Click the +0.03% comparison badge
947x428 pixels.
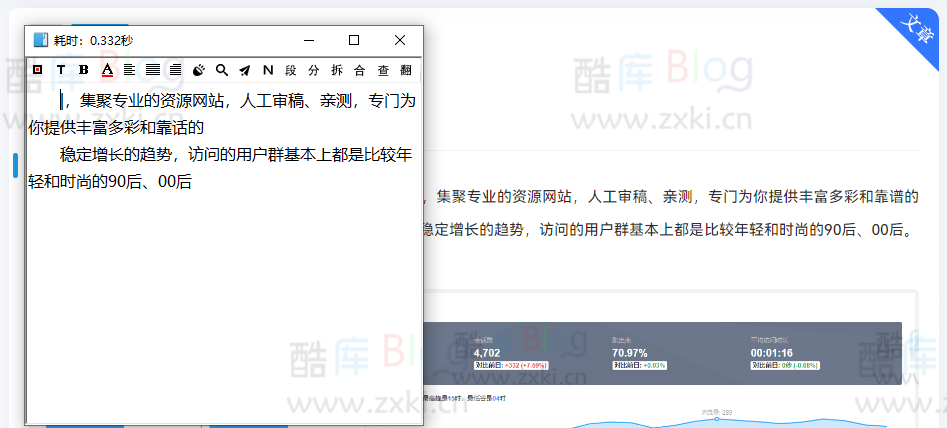tap(640, 365)
